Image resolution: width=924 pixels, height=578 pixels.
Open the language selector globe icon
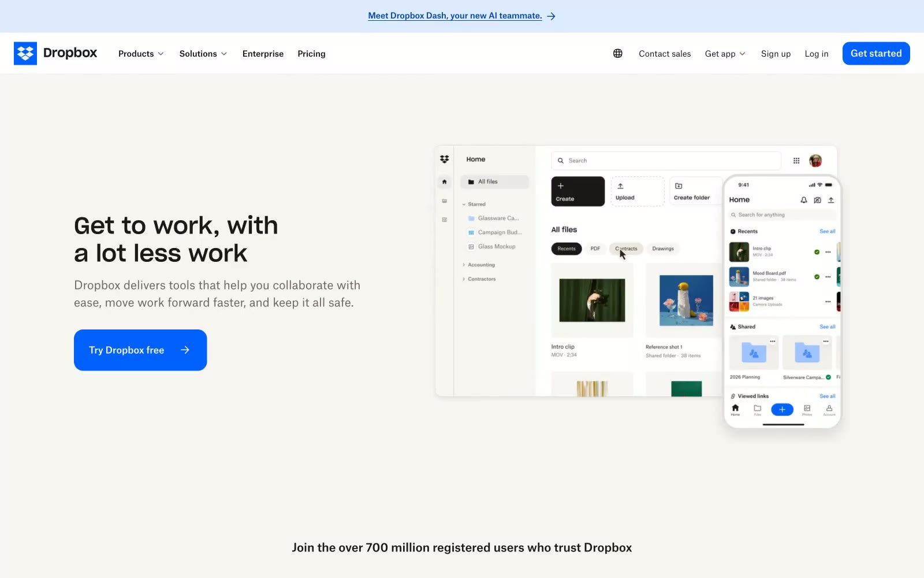(618, 53)
